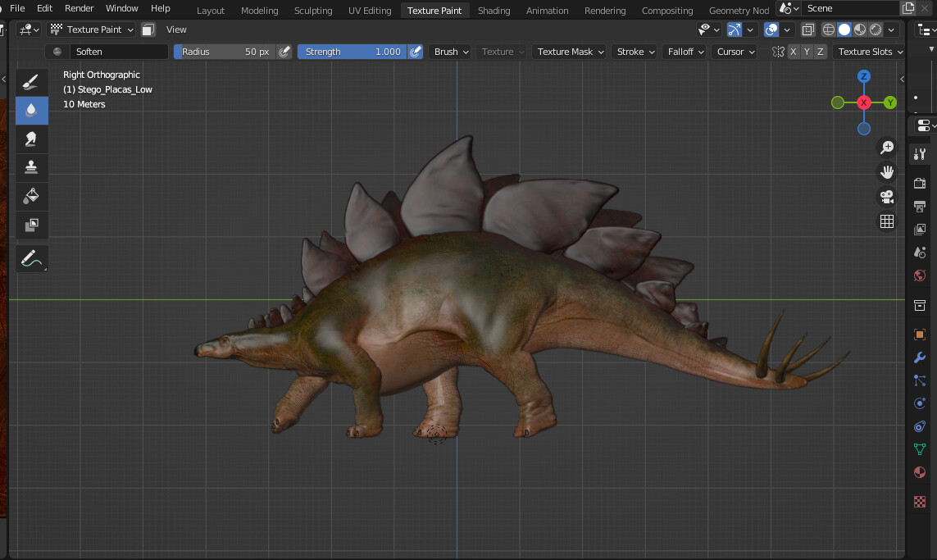Switch to the Shading workspace tab
The image size is (937, 560).
click(494, 10)
